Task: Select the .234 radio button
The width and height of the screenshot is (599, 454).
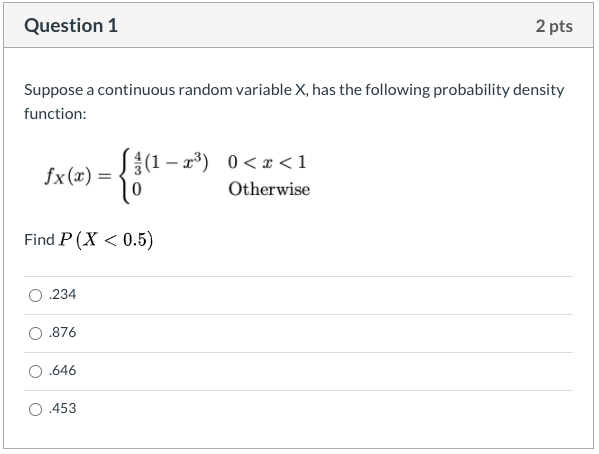Action: click(36, 295)
